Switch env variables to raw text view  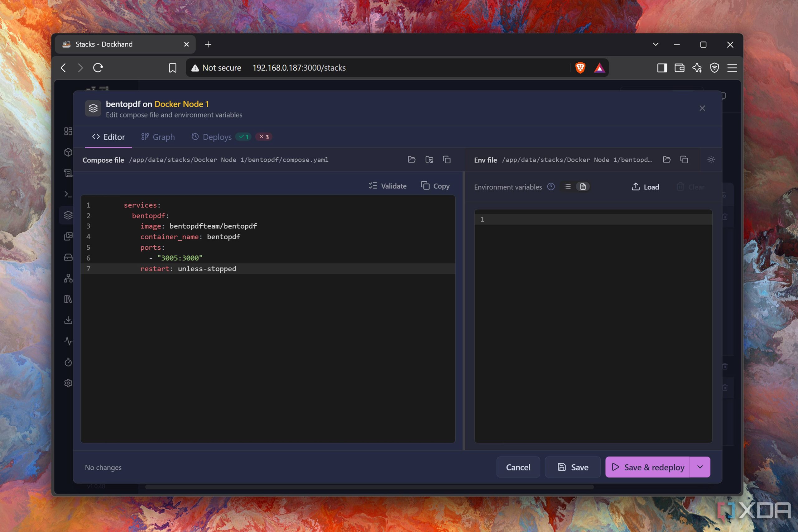(x=583, y=187)
